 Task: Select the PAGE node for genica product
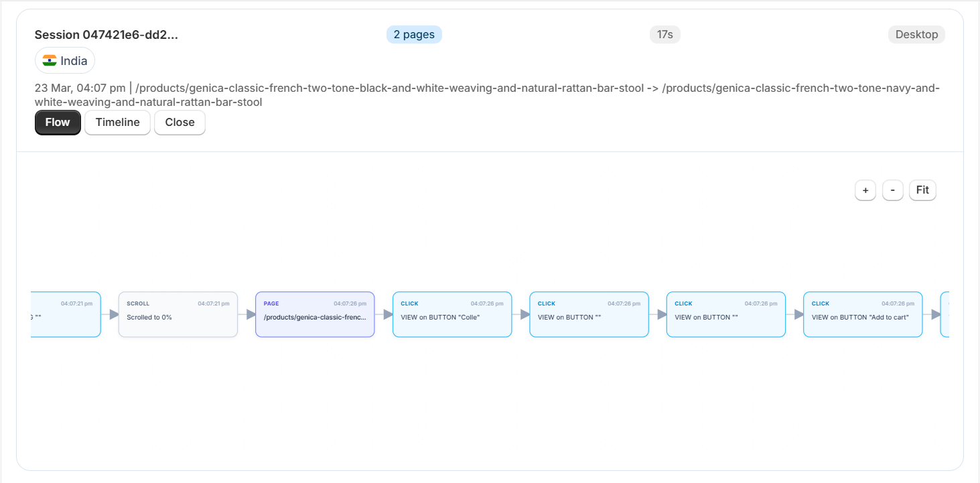point(315,314)
